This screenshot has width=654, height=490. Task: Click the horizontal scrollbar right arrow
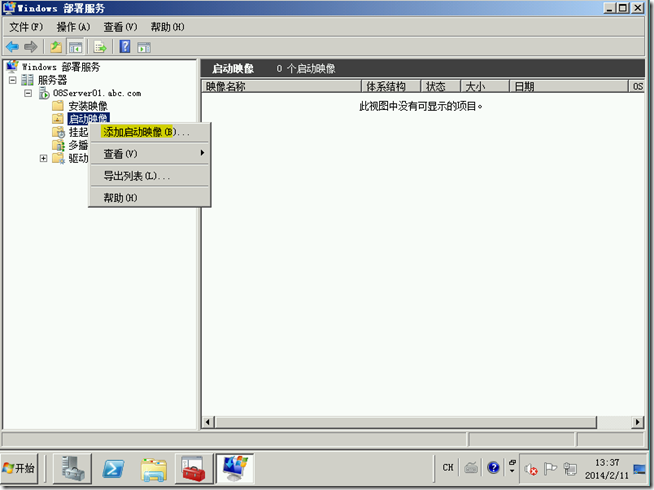pos(637,422)
